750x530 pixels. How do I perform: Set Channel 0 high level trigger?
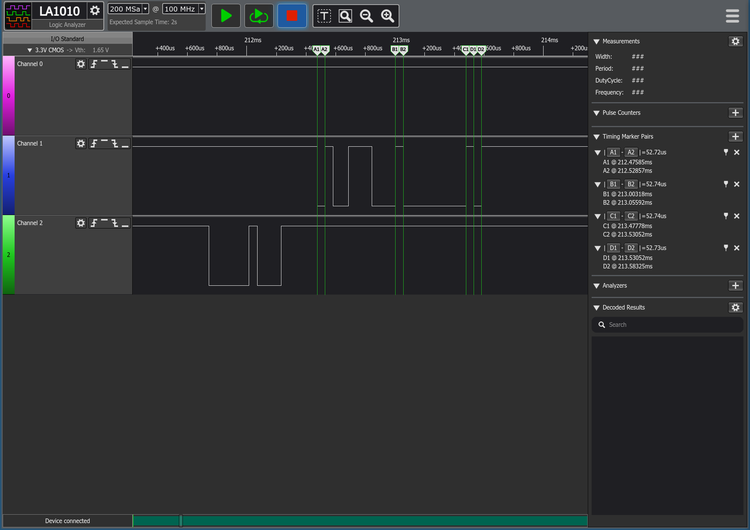(104, 64)
